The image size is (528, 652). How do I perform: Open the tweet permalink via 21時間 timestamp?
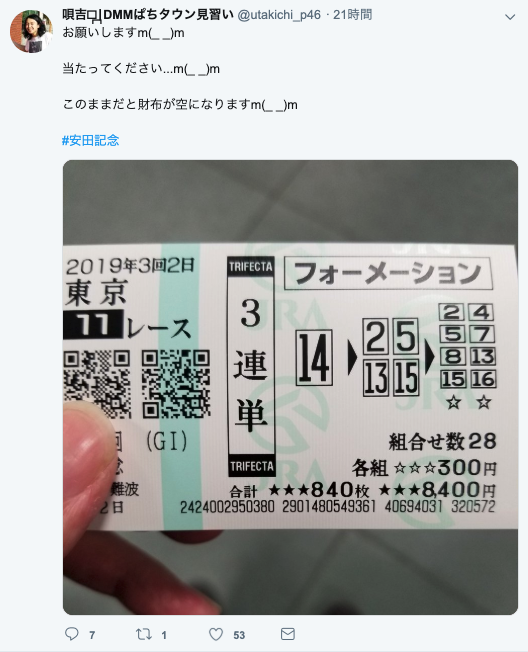tap(353, 15)
